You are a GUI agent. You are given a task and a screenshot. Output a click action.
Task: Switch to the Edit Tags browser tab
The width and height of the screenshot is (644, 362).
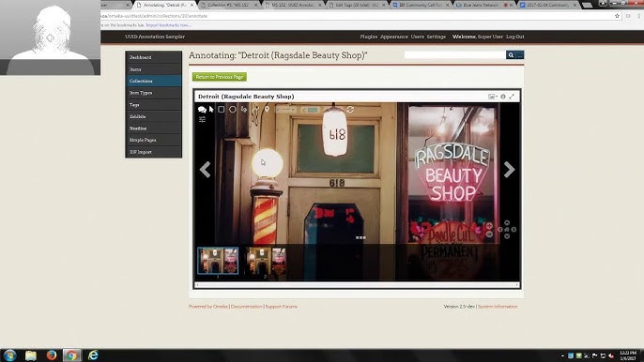(357, 5)
